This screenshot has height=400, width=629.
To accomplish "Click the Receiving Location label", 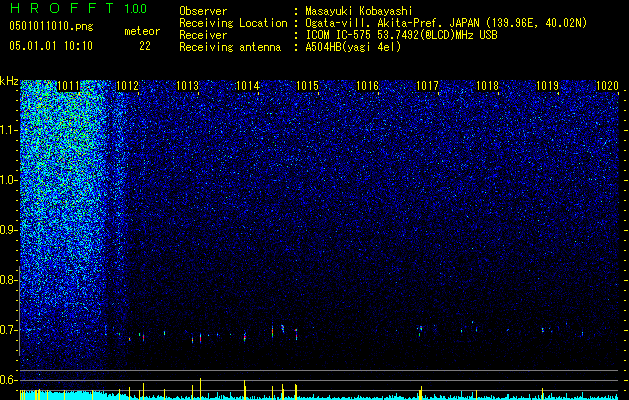I will 233,23.
